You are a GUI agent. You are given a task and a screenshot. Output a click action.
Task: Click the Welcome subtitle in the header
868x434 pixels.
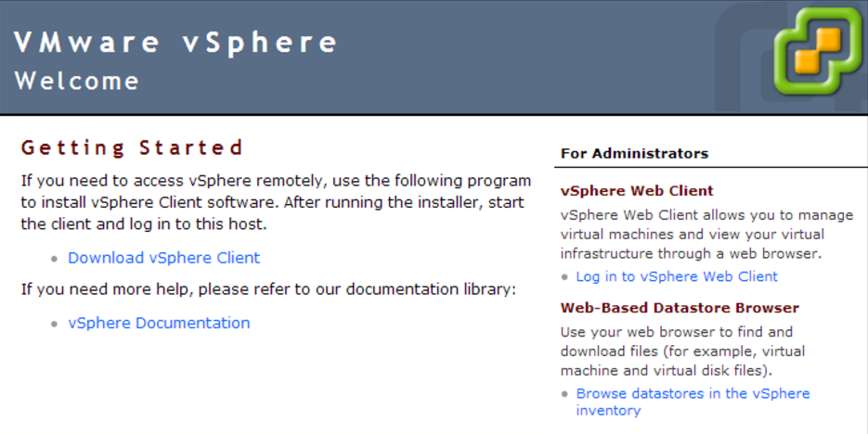click(77, 81)
